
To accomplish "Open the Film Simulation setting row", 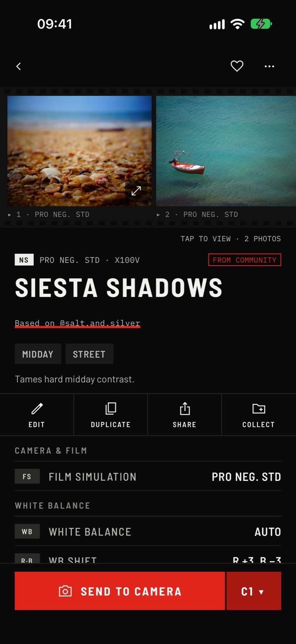I will tap(148, 476).
